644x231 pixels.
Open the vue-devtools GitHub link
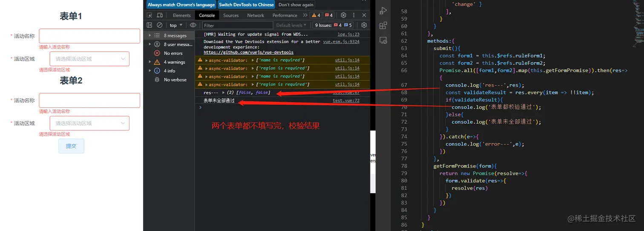(x=248, y=52)
